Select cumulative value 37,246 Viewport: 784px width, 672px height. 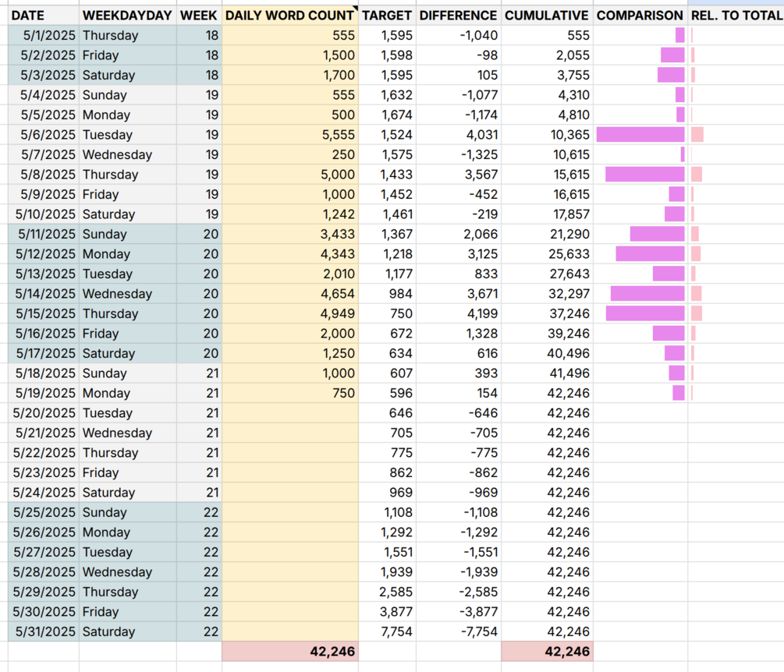tap(547, 313)
